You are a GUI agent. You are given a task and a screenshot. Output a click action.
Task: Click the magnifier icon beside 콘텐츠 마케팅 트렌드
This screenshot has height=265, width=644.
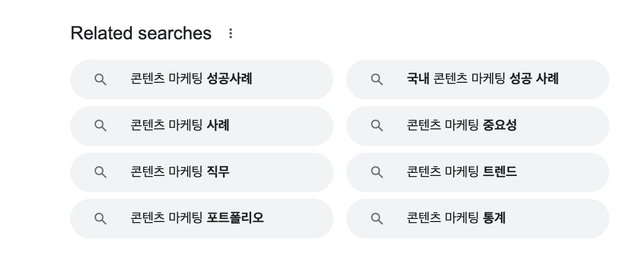(377, 172)
